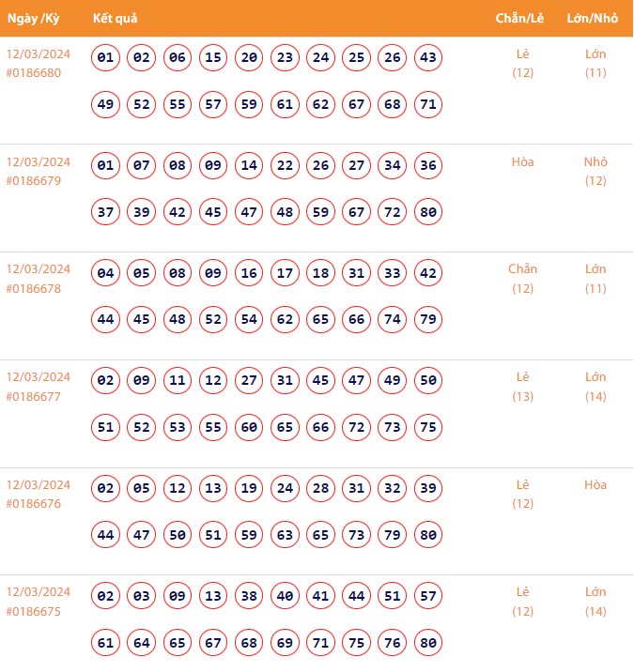Select ball 44 in draw #0186676

click(x=106, y=535)
